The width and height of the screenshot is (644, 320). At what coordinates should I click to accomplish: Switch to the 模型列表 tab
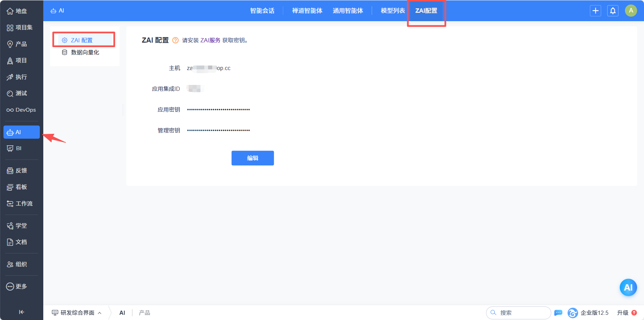coord(393,11)
